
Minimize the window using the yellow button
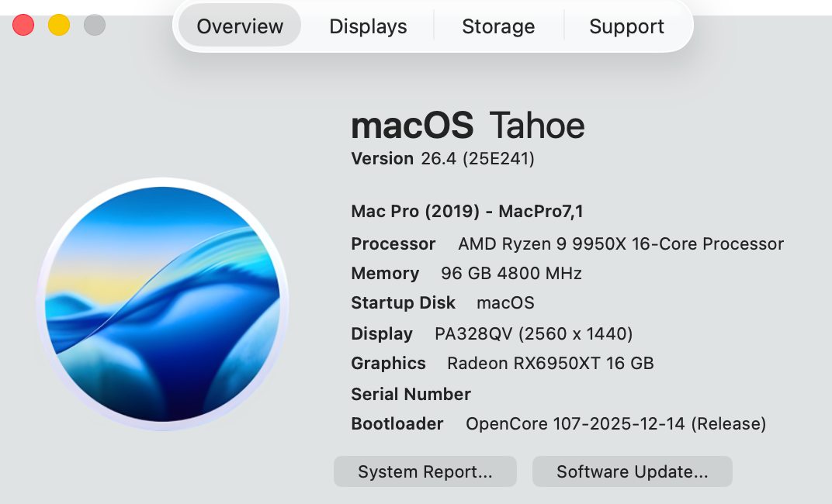tap(59, 25)
